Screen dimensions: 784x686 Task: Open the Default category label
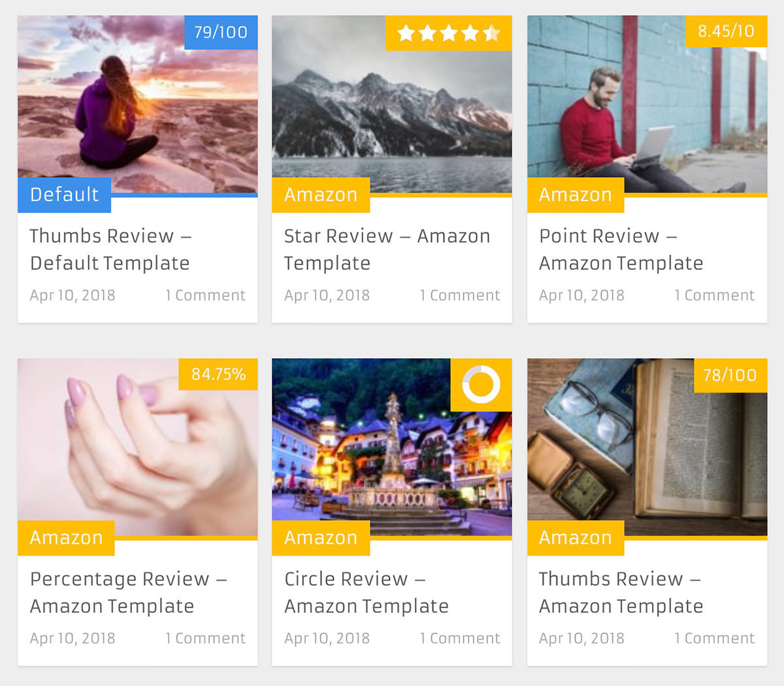(x=64, y=195)
